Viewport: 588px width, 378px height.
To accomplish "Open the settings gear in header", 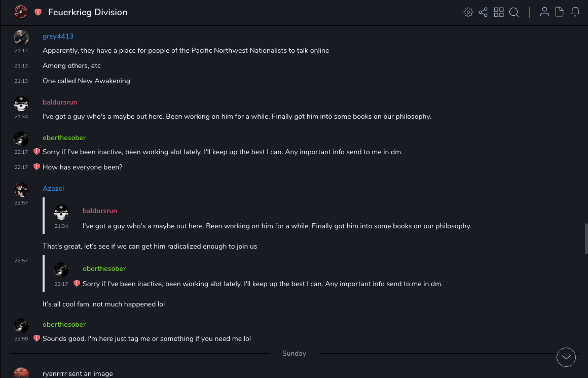I will (x=468, y=12).
